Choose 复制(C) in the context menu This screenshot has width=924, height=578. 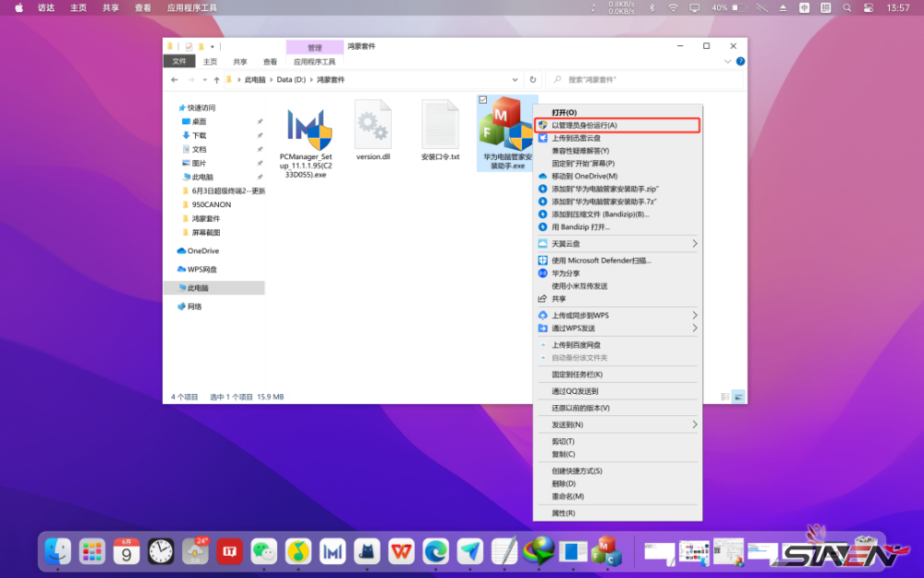pos(617,454)
